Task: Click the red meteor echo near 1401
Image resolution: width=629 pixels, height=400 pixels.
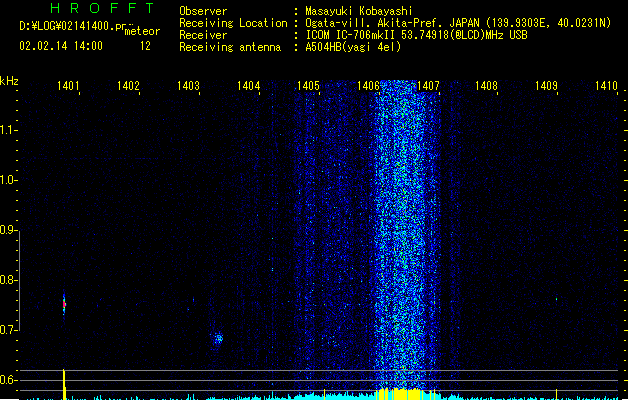Action: pos(64,304)
